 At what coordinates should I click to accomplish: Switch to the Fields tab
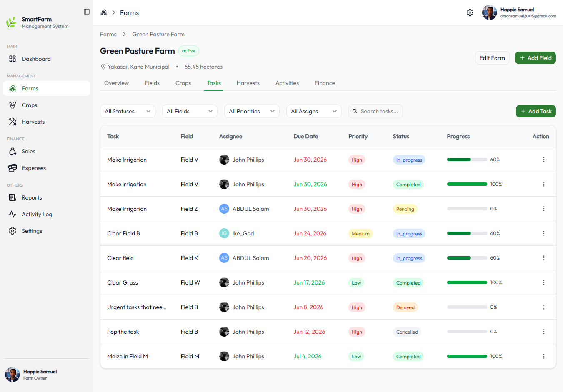pyautogui.click(x=152, y=83)
